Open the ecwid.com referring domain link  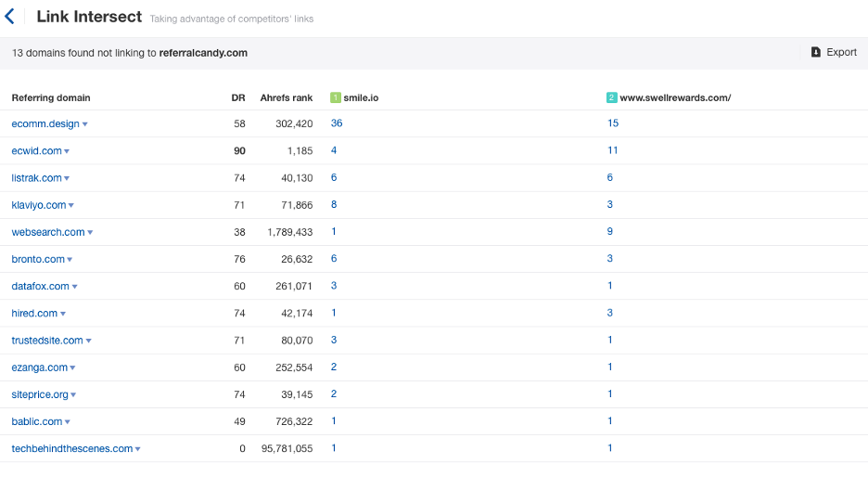coord(36,150)
